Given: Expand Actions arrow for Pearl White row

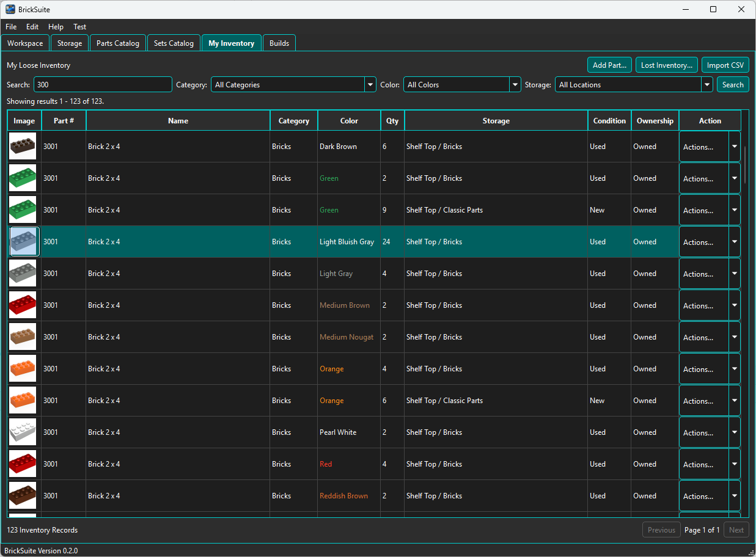Looking at the screenshot, I should point(735,432).
